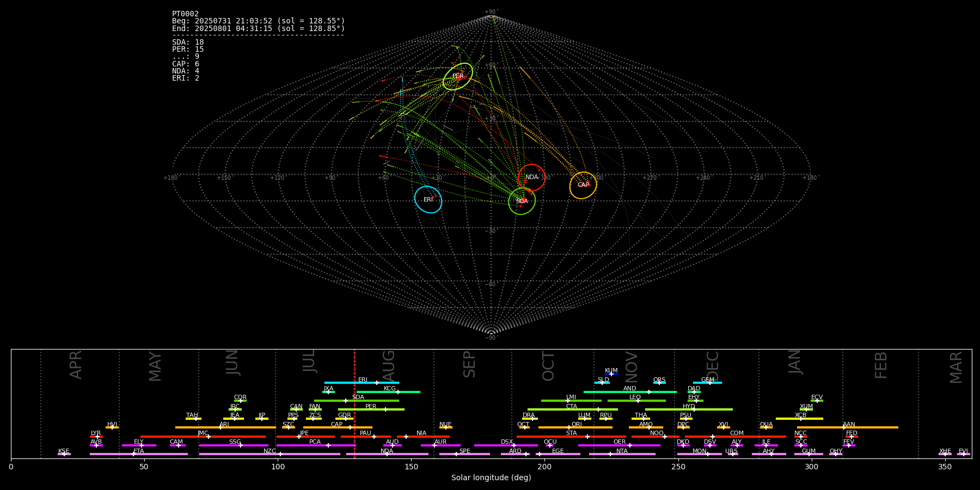Screen dimensions: 980x490
Task: Select the STA red shower bar in timeline
Action: (x=571, y=436)
